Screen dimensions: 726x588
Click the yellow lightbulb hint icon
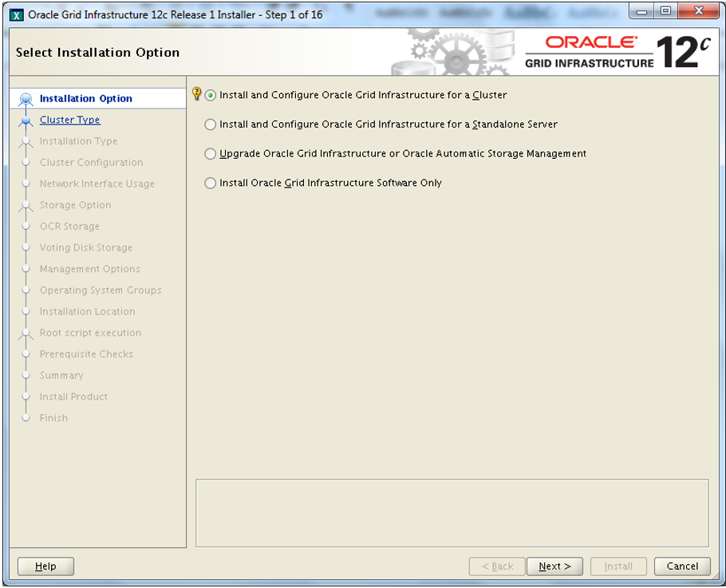click(197, 93)
